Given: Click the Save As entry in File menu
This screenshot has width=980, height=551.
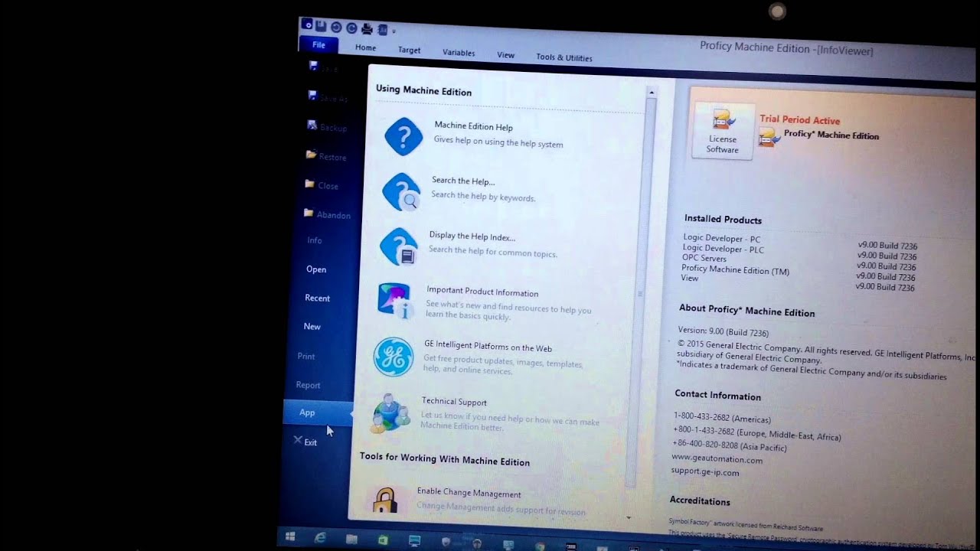Looking at the screenshot, I should coord(327,98).
